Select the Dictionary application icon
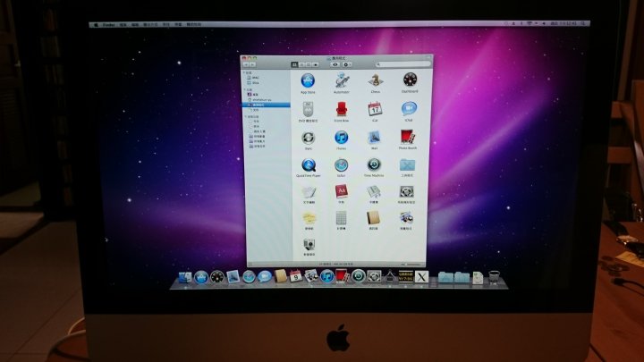The height and width of the screenshot is (362, 644). coord(341,191)
